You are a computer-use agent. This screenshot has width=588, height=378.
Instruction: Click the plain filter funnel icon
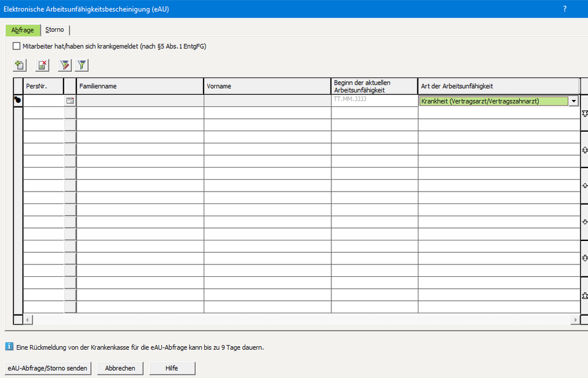[x=82, y=65]
